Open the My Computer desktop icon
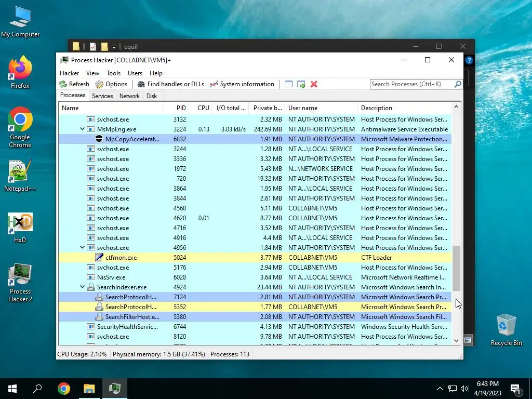Viewport: 532px width, 399px height. tap(20, 22)
